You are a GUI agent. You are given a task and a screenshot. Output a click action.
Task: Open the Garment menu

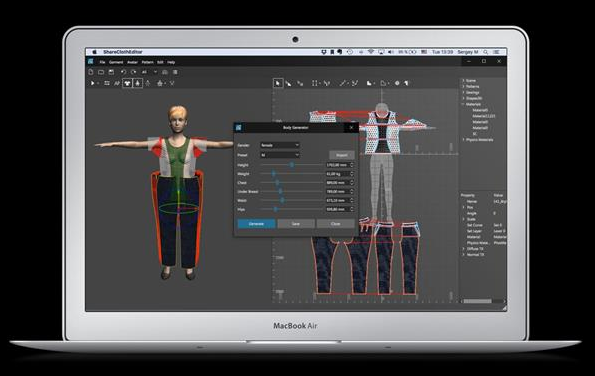(116, 62)
